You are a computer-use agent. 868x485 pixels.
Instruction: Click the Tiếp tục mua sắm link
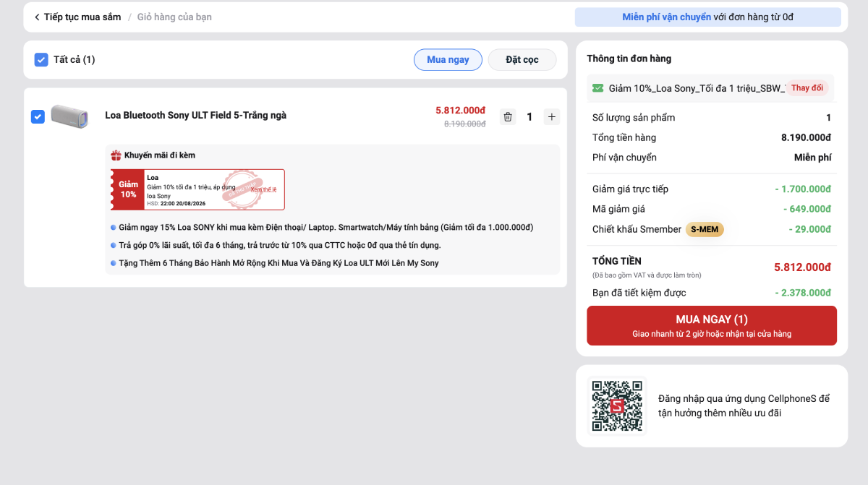[x=82, y=17]
